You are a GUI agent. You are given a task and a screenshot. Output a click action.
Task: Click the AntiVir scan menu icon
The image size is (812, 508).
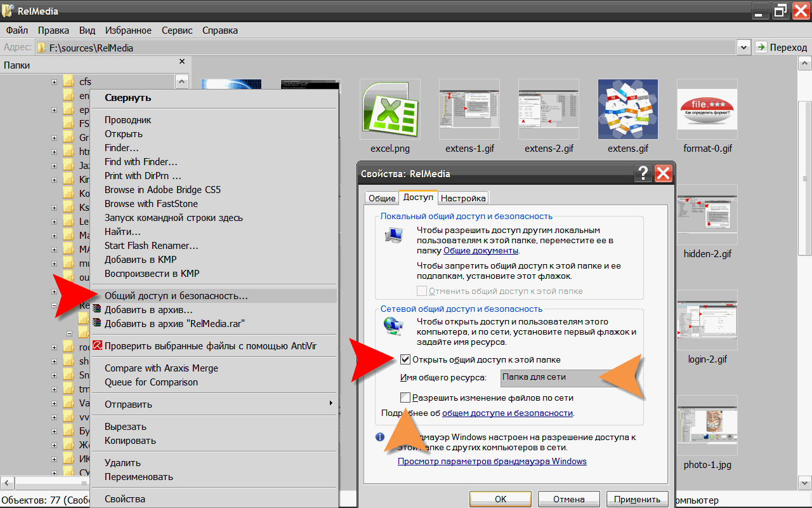[x=97, y=346]
